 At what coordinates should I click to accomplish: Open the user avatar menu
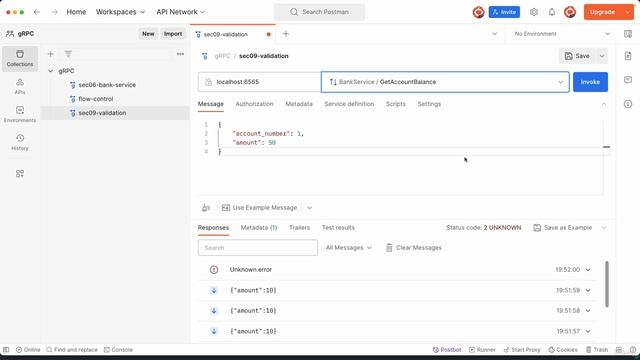click(570, 12)
